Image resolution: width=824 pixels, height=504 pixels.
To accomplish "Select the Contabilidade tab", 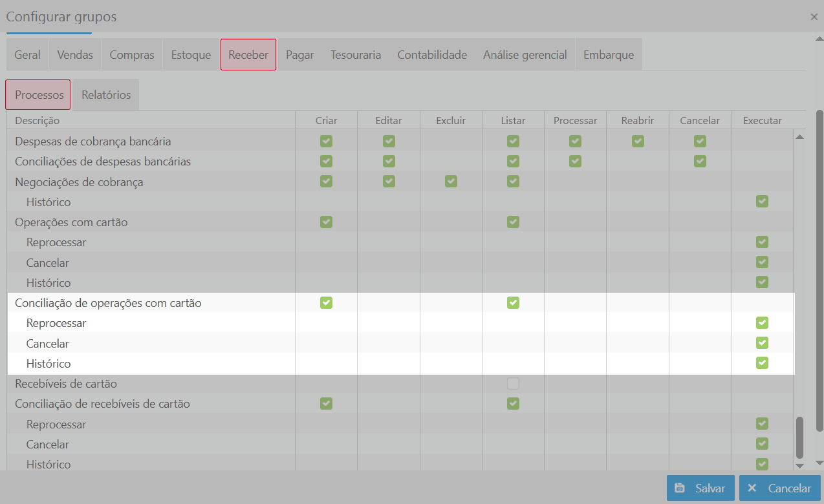I will pyautogui.click(x=431, y=55).
